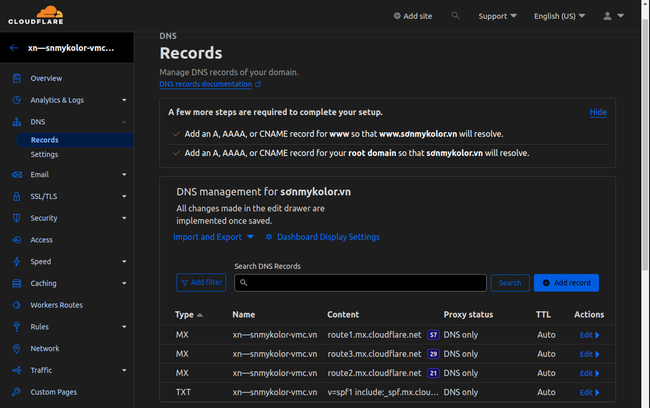
Task: Click the Rules funnel icon
Action: click(17, 327)
